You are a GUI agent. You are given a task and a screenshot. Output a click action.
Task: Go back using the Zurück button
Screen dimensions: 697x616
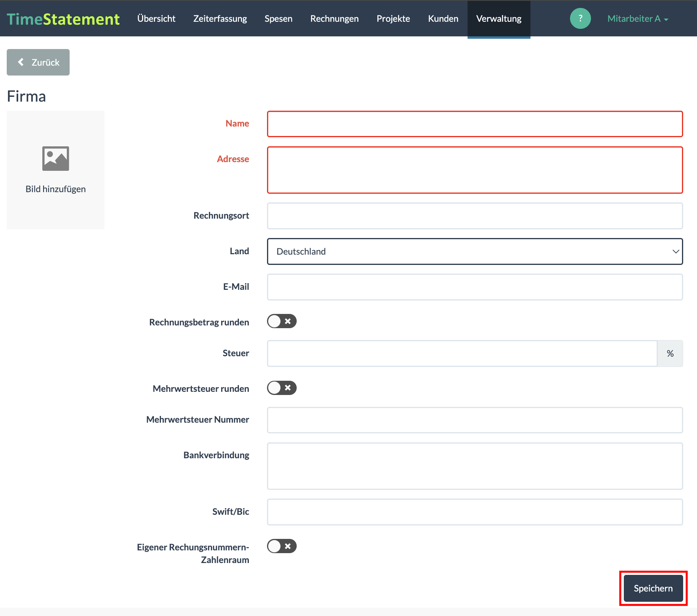coord(38,62)
